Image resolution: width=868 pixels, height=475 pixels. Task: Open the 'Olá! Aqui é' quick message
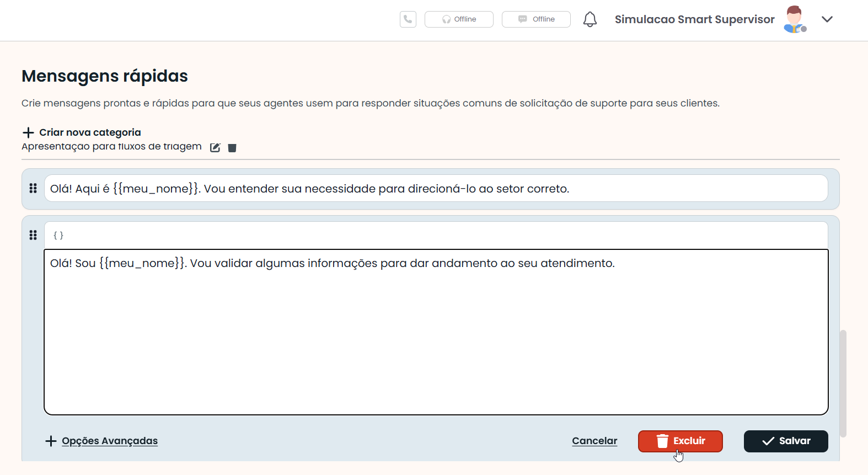[x=436, y=189]
